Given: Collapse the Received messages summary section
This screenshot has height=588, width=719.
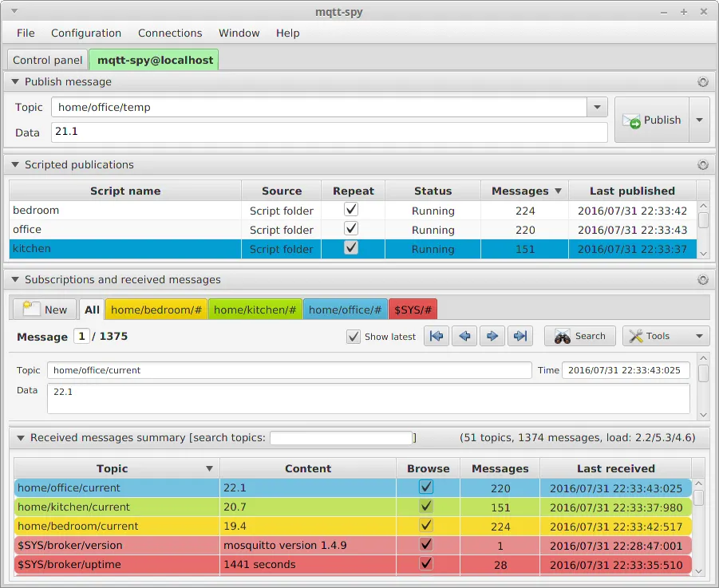Looking at the screenshot, I should tap(21, 438).
